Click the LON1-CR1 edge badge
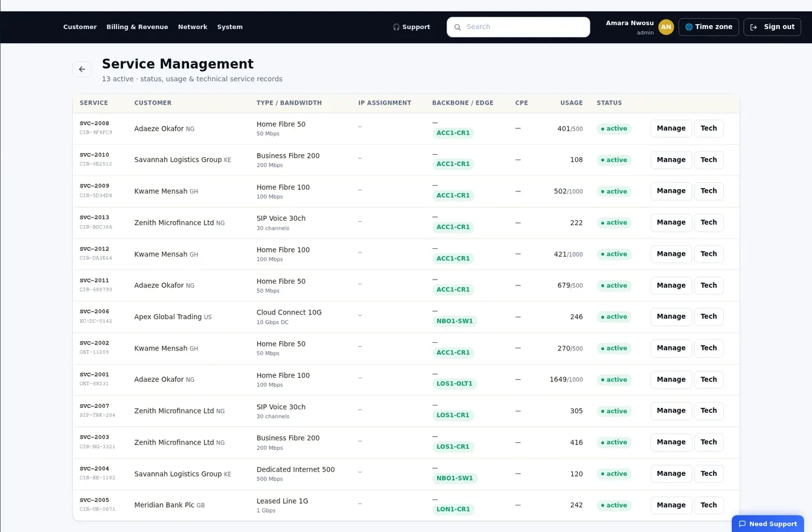Viewport: 812px width, 532px height. point(453,509)
